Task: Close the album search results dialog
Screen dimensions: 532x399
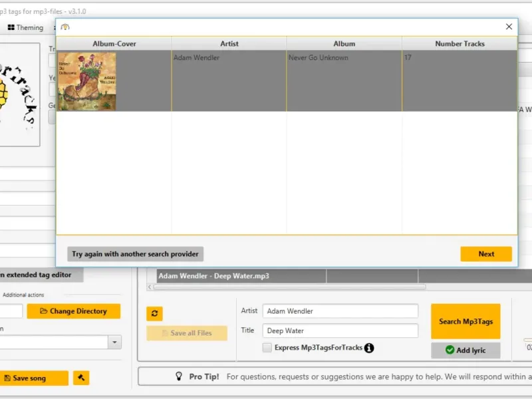Action: pos(509,27)
